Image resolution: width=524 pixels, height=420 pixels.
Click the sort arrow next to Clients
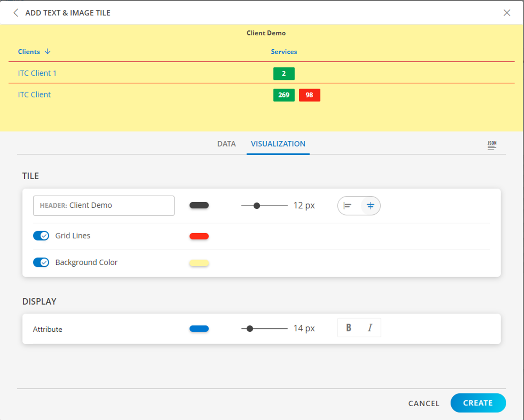pos(47,52)
